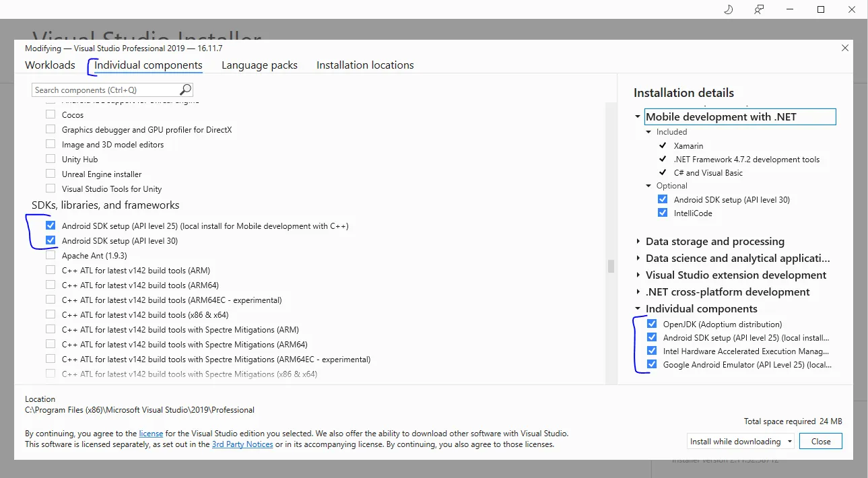
Task: Toggle the dark mode moon icon
Action: (728, 9)
